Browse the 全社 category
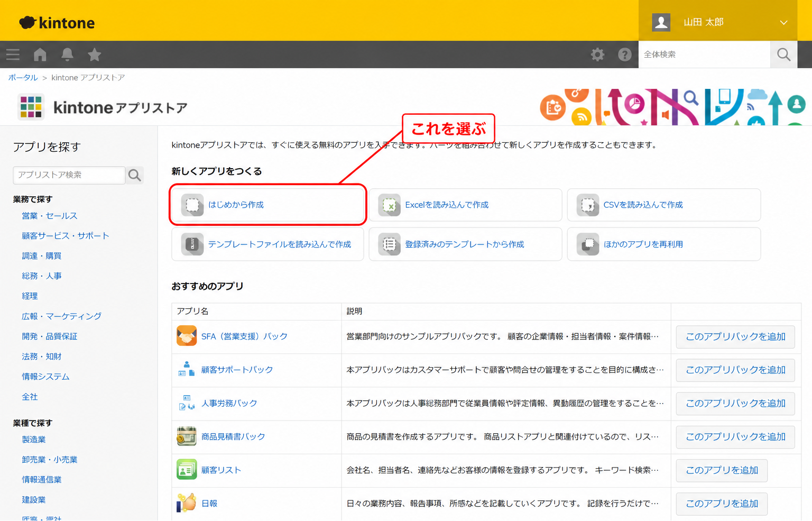Image resolution: width=812 pixels, height=521 pixels. (30, 397)
